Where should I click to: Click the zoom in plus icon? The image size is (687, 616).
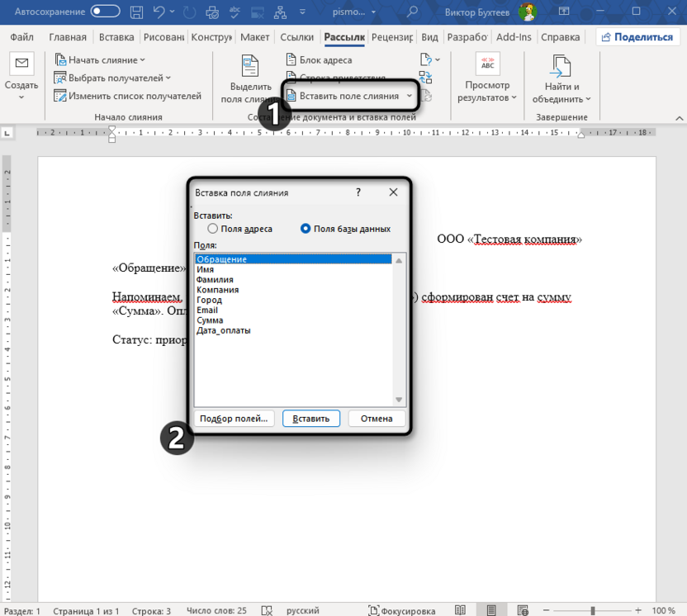(638, 610)
